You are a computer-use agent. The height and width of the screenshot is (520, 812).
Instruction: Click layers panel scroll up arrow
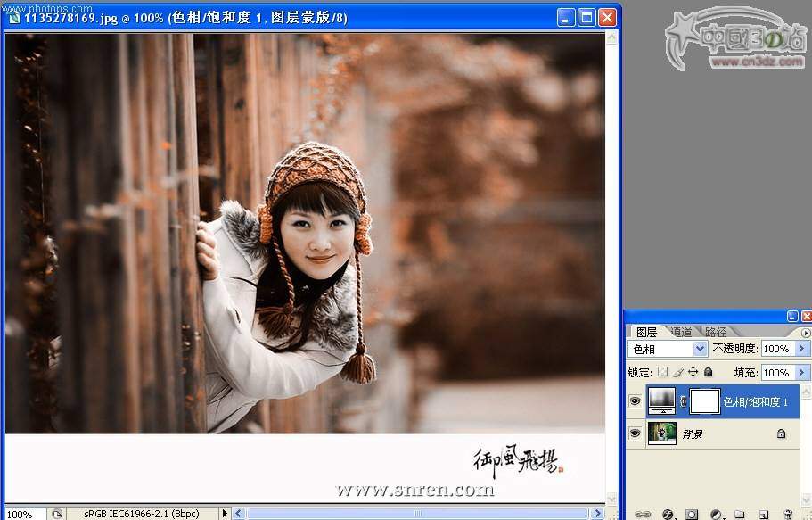(806, 392)
